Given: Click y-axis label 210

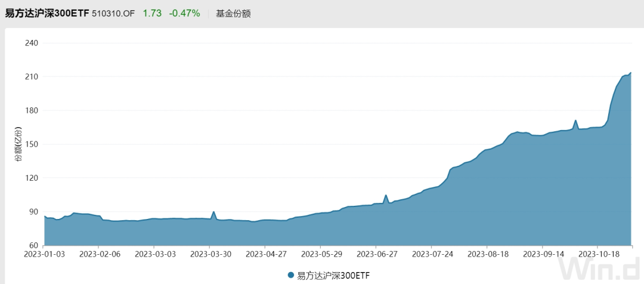Looking at the screenshot, I should click(32, 77).
